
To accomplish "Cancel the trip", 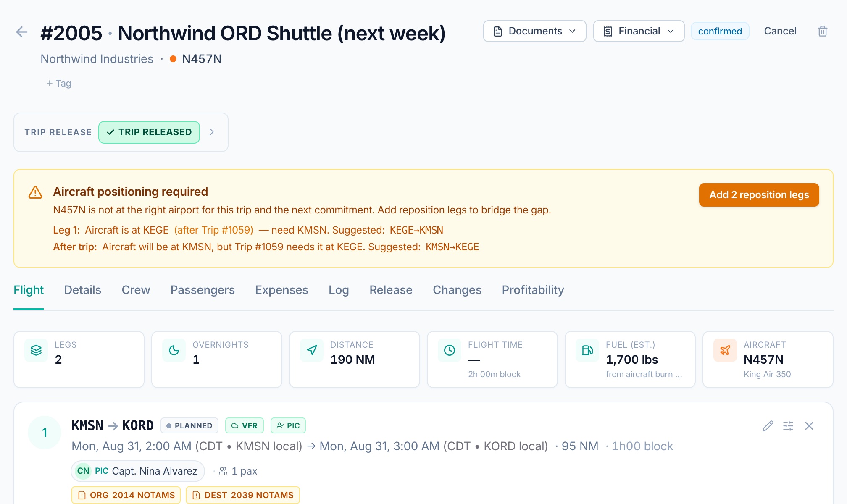I will pyautogui.click(x=780, y=31).
